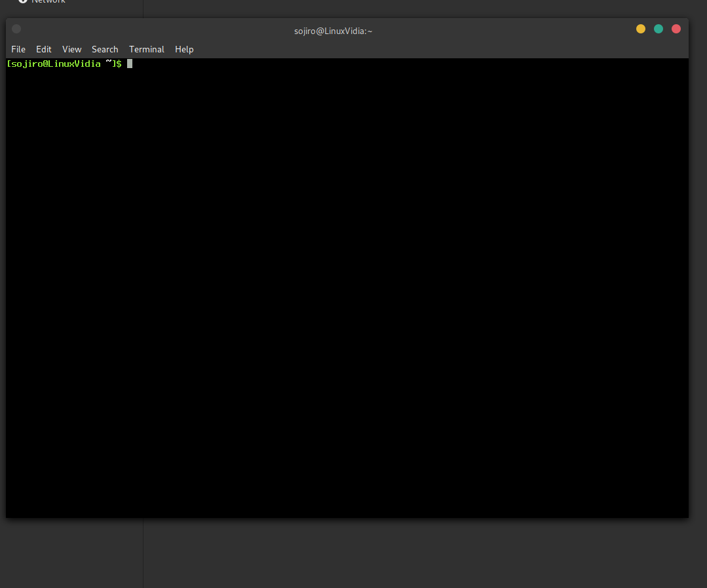Open the View menu
707x588 pixels.
click(71, 49)
